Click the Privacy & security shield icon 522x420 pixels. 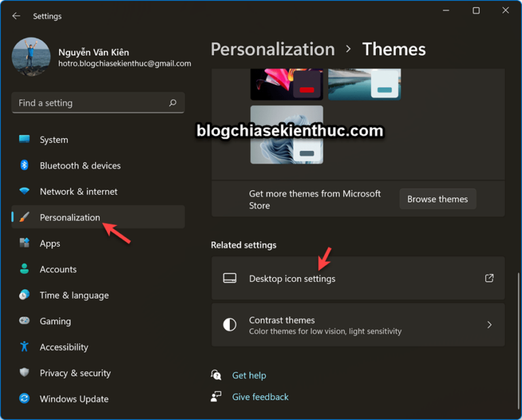[24, 372]
